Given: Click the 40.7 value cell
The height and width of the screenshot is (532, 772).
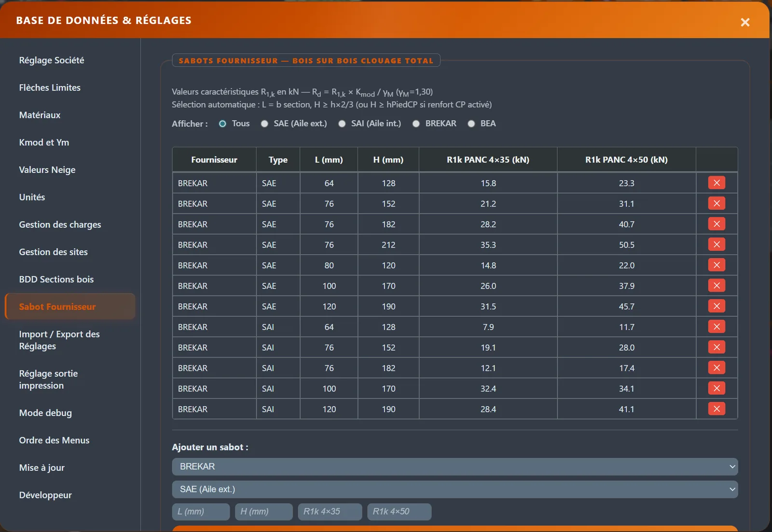Looking at the screenshot, I should 627,224.
